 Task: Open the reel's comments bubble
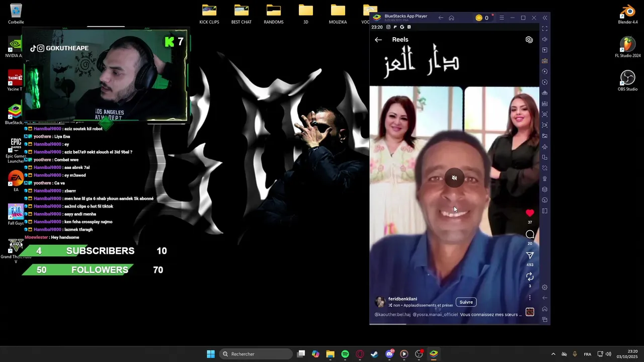coord(530,234)
